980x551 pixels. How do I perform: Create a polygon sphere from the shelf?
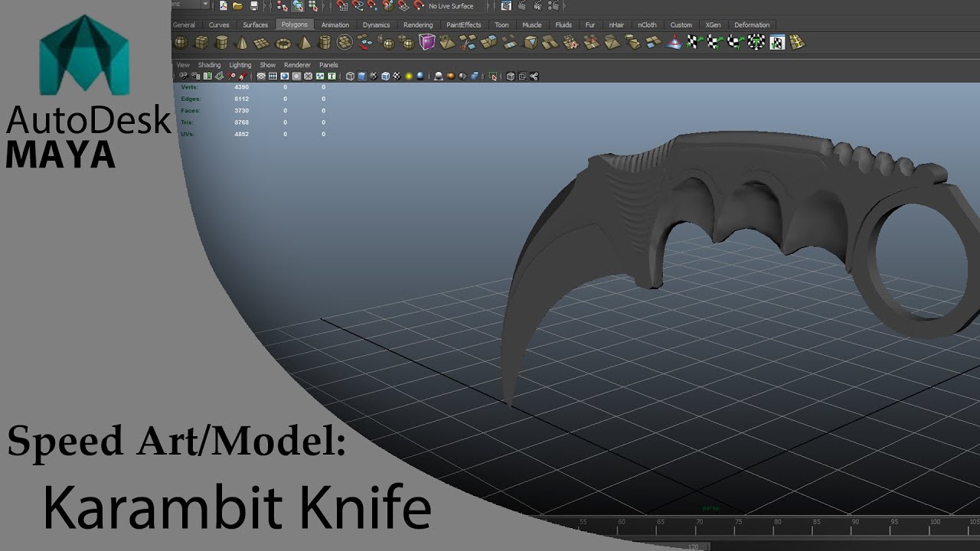181,42
